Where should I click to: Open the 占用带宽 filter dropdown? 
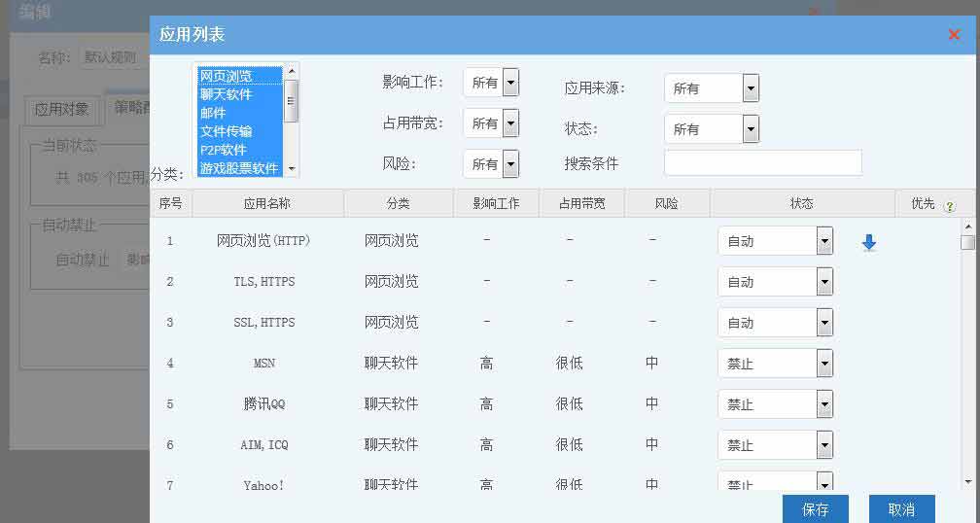click(x=510, y=123)
